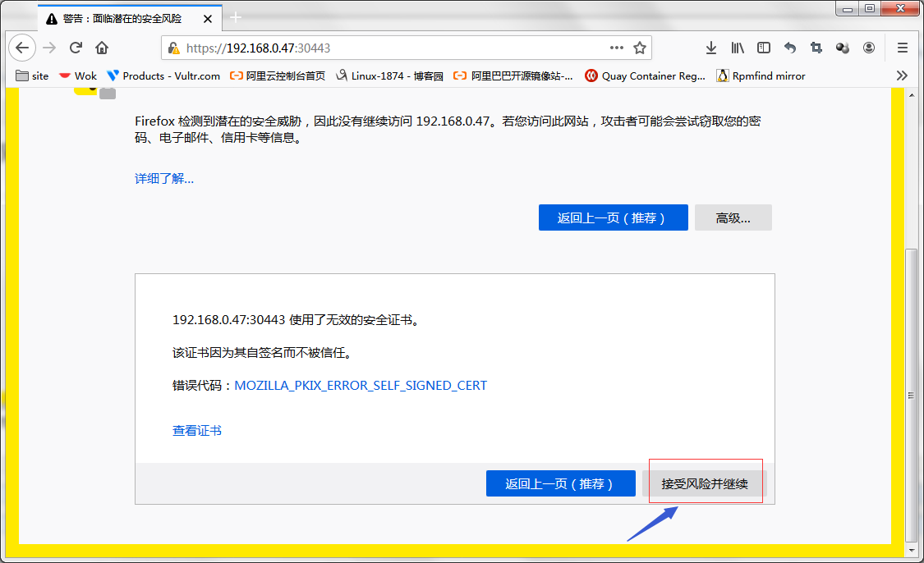Open the Products - Vultr.com bookmark
Viewport: 924px width, 563px height.
(x=163, y=76)
